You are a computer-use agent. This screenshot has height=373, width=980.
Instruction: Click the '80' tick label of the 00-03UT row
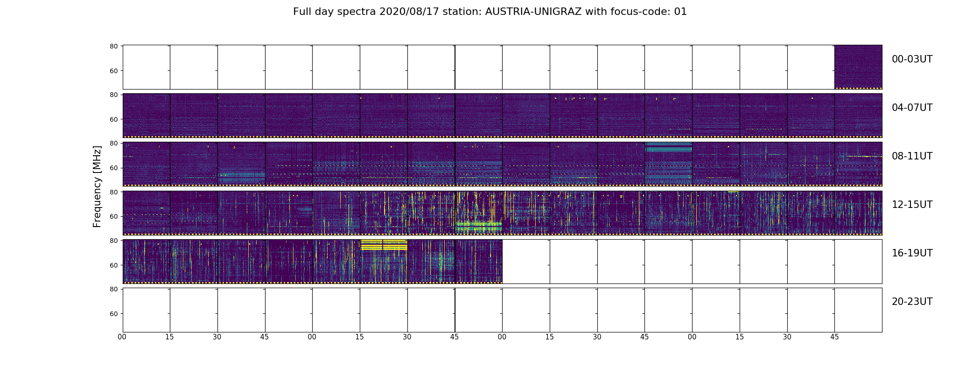113,46
